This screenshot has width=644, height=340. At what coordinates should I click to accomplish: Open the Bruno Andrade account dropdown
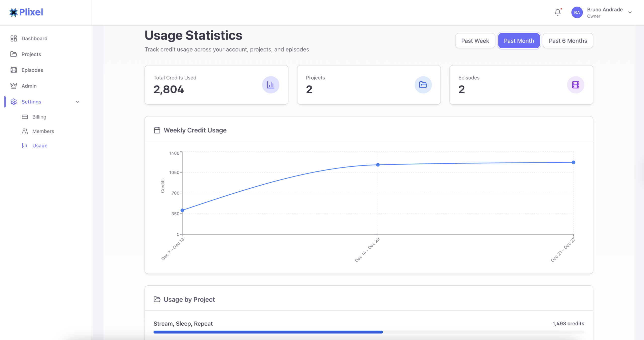click(630, 12)
